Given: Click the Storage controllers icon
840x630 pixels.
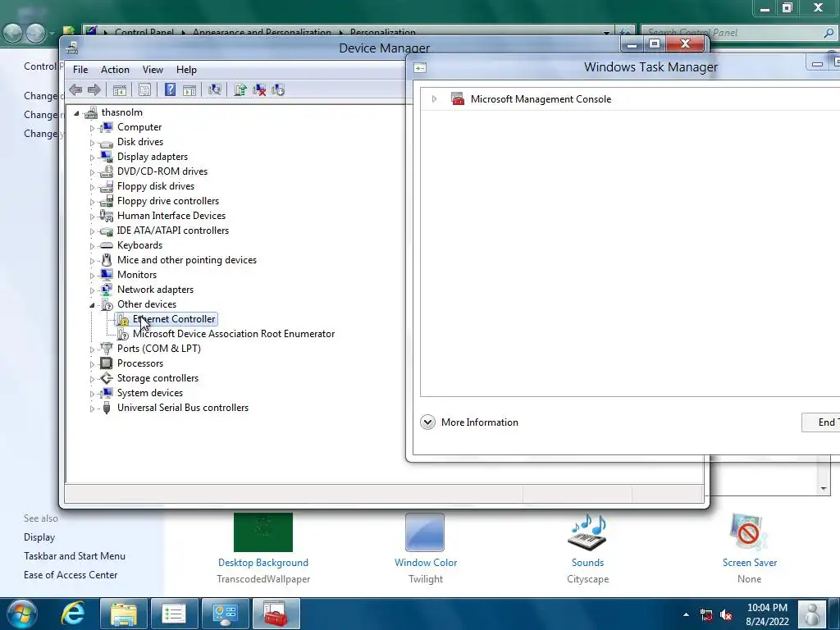Looking at the screenshot, I should (107, 378).
